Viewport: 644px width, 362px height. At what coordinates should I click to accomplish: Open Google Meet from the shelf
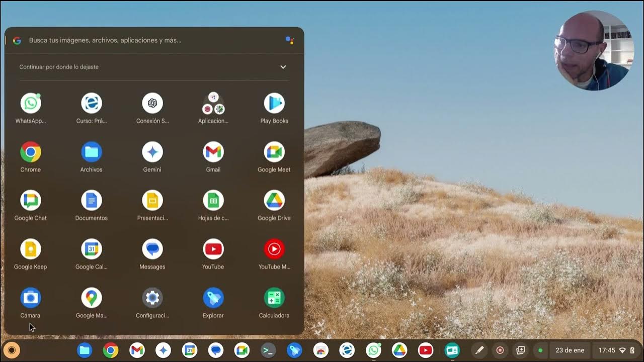242,350
